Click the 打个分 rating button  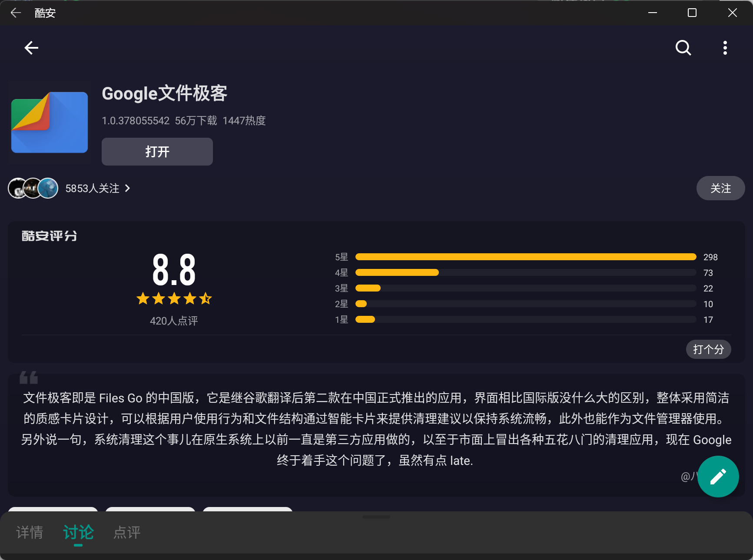coord(708,349)
